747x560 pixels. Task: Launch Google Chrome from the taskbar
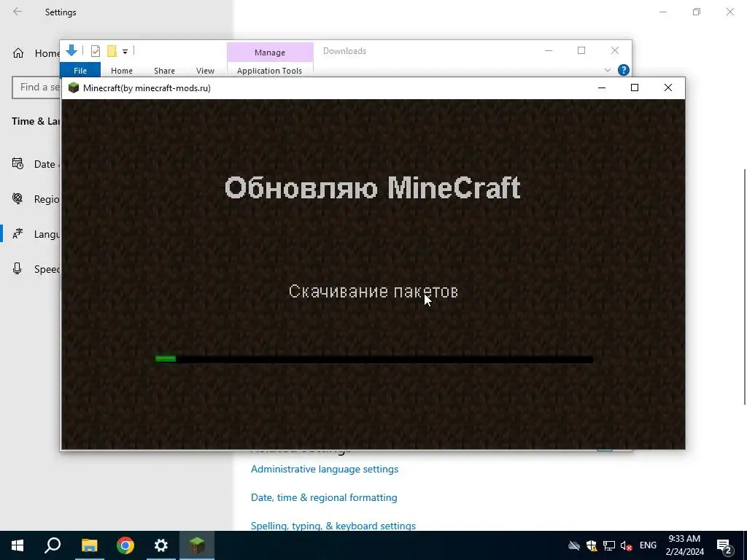pyautogui.click(x=125, y=545)
